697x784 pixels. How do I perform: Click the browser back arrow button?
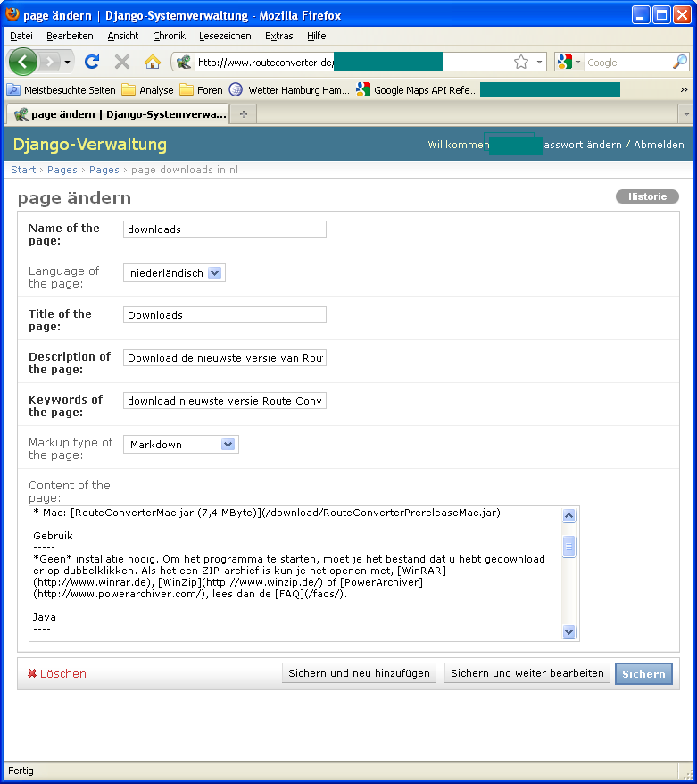23,62
